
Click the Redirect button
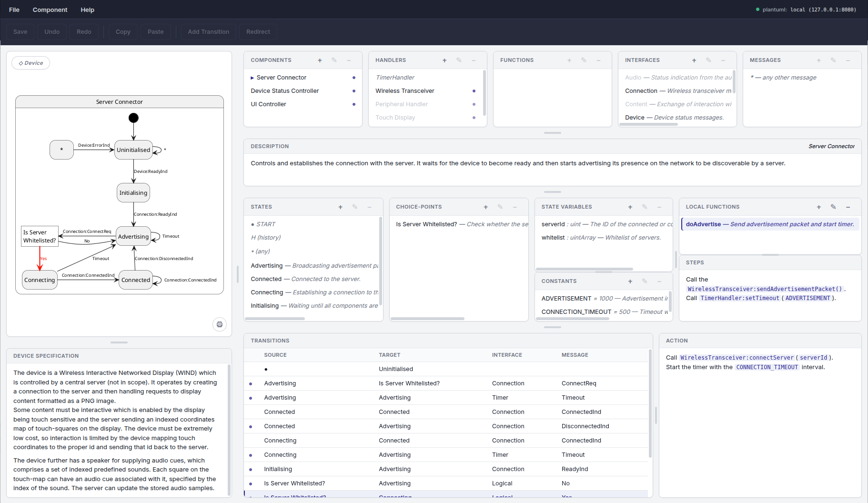coord(258,32)
